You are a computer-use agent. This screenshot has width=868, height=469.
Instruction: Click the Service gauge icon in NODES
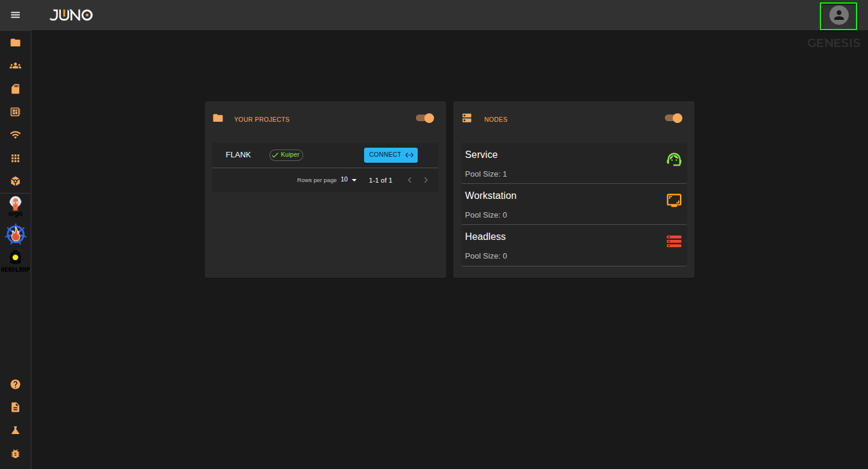click(x=674, y=159)
